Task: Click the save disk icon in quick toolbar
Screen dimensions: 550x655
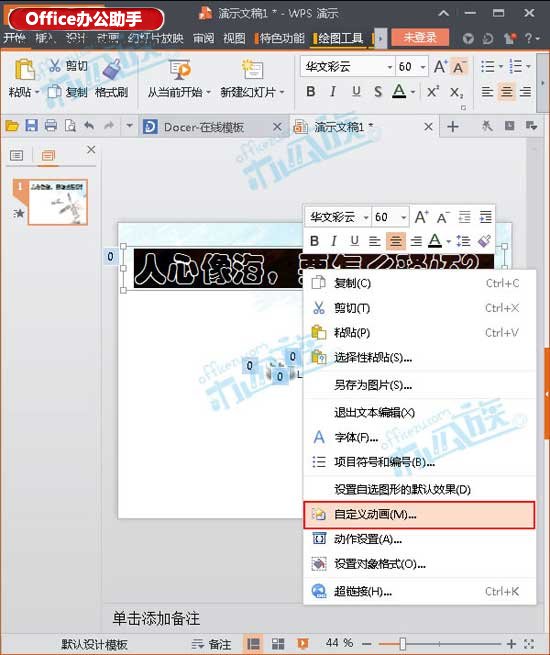Action: coord(31,126)
